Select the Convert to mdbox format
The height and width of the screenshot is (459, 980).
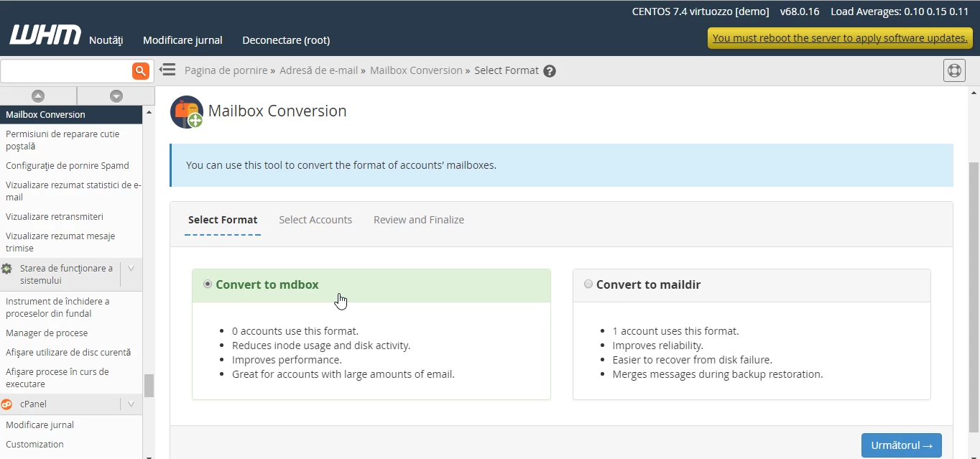click(x=207, y=284)
